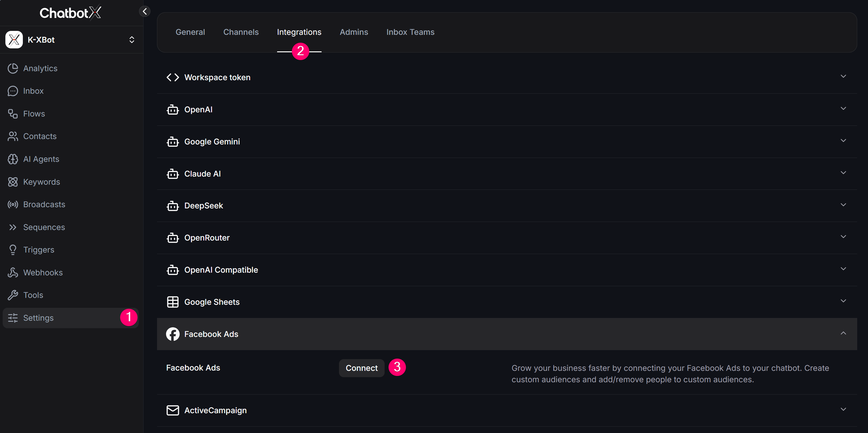The width and height of the screenshot is (868, 433).
Task: Click the OpenRouter robot icon
Action: pos(173,238)
